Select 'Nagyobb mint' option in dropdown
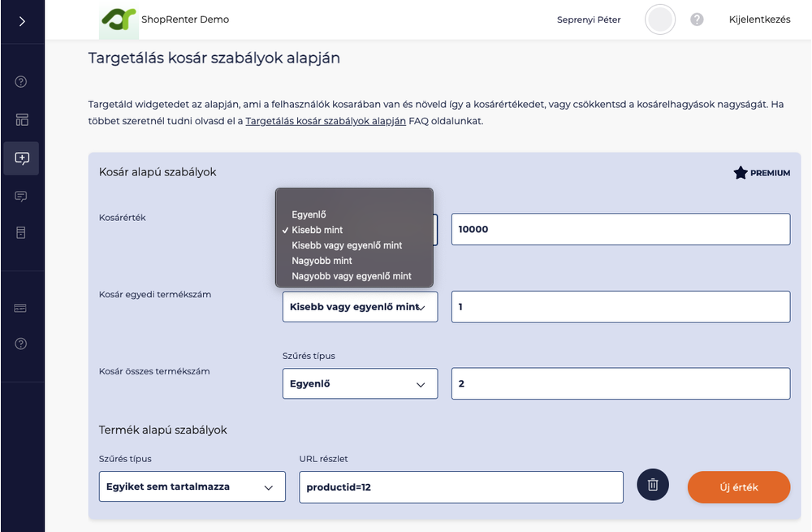The image size is (812, 532). pos(322,261)
